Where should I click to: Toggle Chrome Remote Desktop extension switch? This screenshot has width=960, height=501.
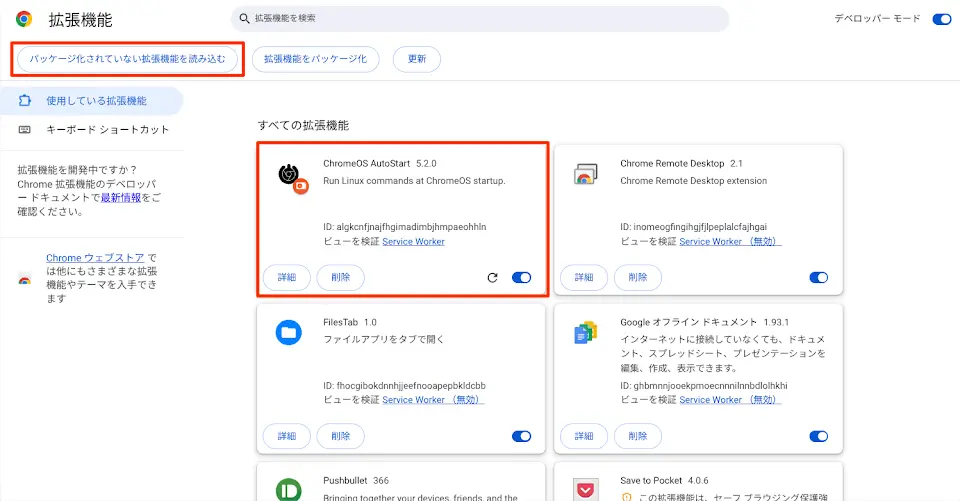(819, 277)
